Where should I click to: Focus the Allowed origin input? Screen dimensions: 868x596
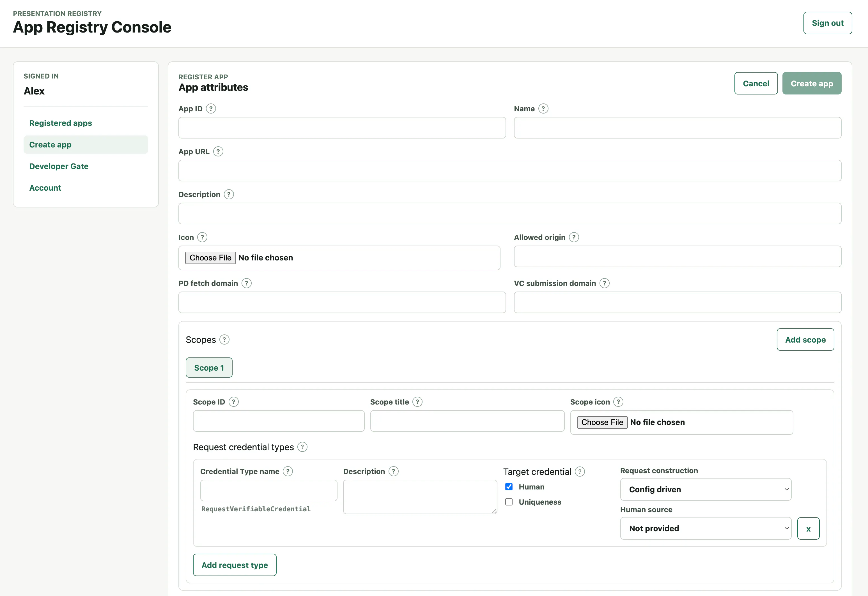coord(678,257)
